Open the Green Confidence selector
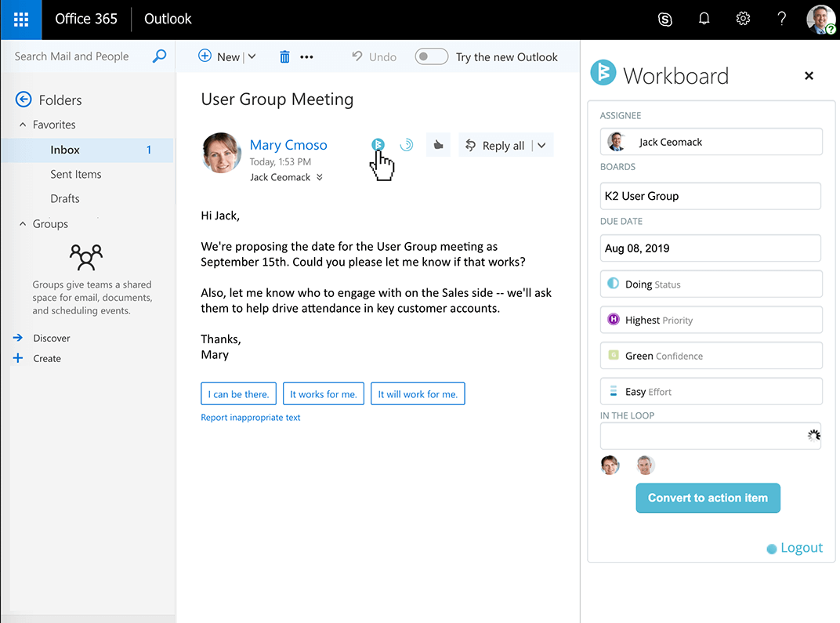The height and width of the screenshot is (623, 840). (x=711, y=356)
